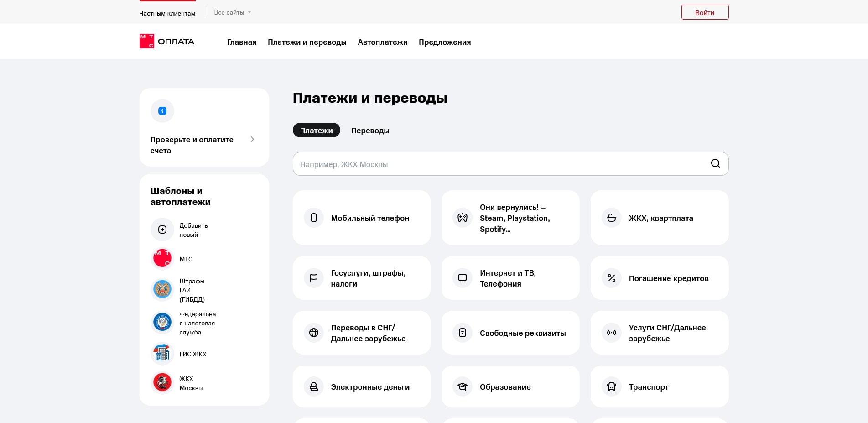868x423 pixels.
Task: Select the Мобильный телефон category icon
Action: pos(313,218)
